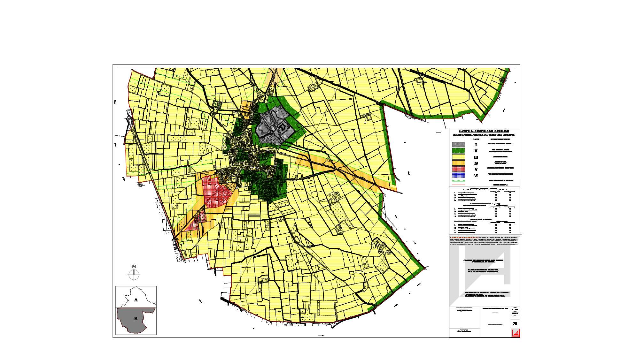Click the Comune di Gravellona Lomellina title
This screenshot has width=644, height=356.
484,131
